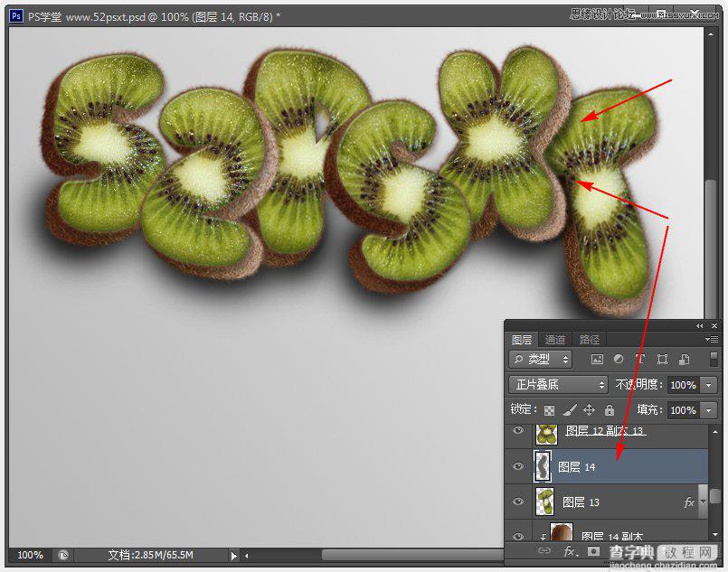Click layers list scroll up arrow
This screenshot has width=728, height=572.
pos(715,431)
